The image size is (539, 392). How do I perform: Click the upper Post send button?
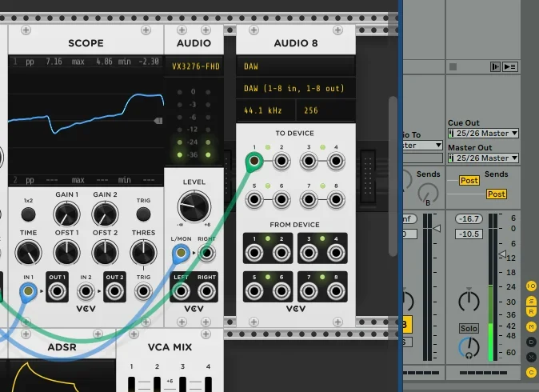(x=469, y=181)
